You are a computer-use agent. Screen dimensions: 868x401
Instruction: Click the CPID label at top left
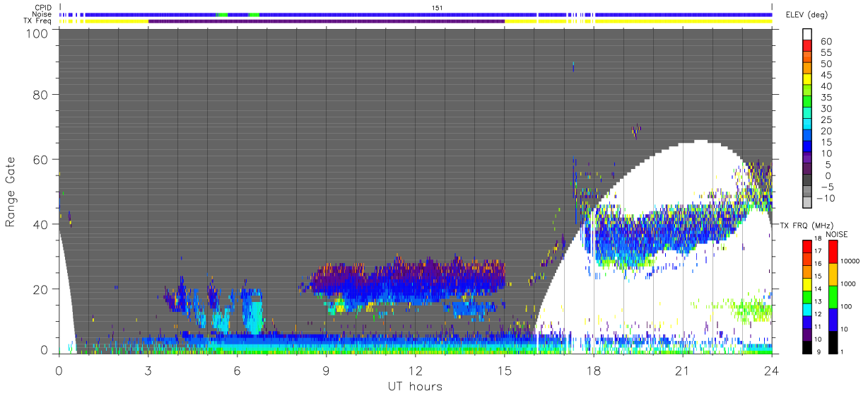(x=43, y=8)
